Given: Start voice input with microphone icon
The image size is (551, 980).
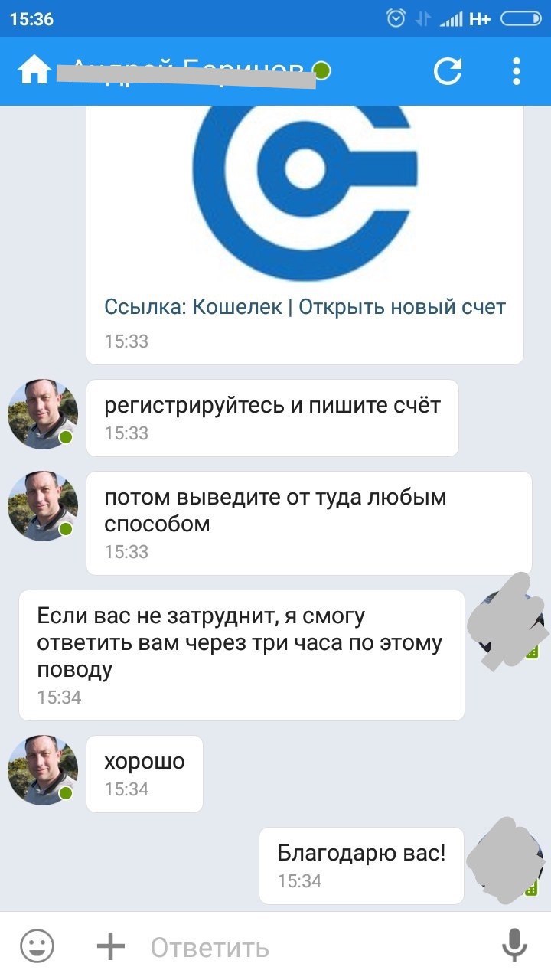Looking at the screenshot, I should (514, 947).
